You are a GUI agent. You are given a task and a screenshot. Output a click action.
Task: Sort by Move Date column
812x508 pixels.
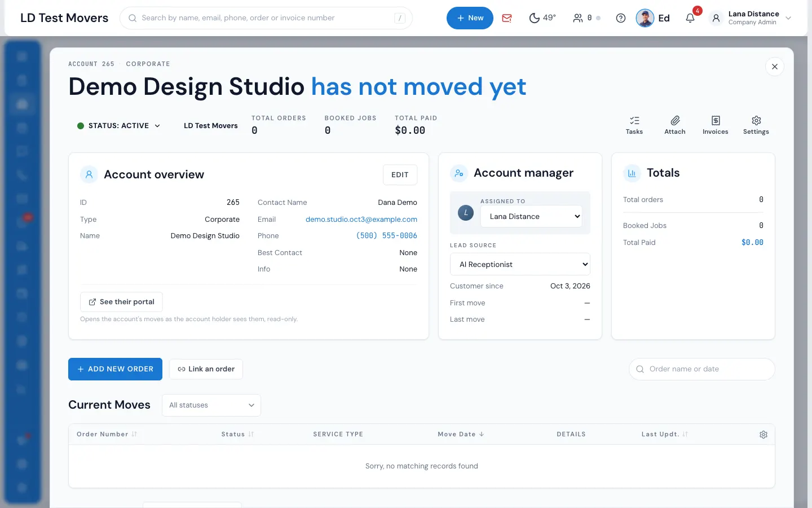coord(461,434)
